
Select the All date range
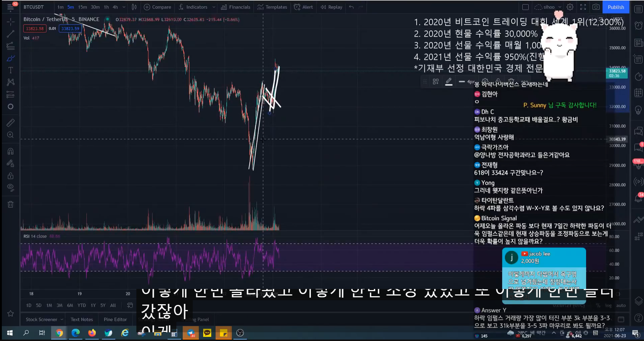point(113,305)
